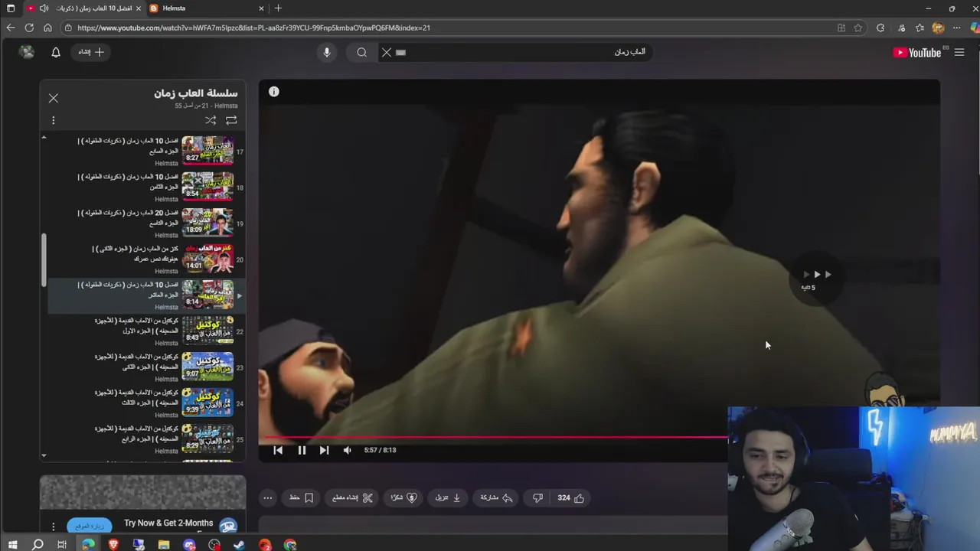Close the Helmsta tab
The width and height of the screenshot is (980, 551).
click(261, 8)
